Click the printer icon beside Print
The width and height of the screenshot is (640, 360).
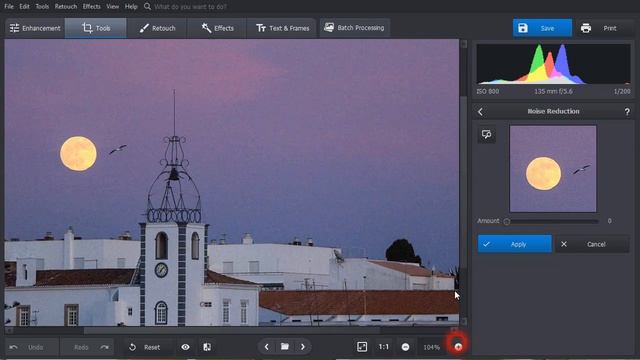[586, 28]
